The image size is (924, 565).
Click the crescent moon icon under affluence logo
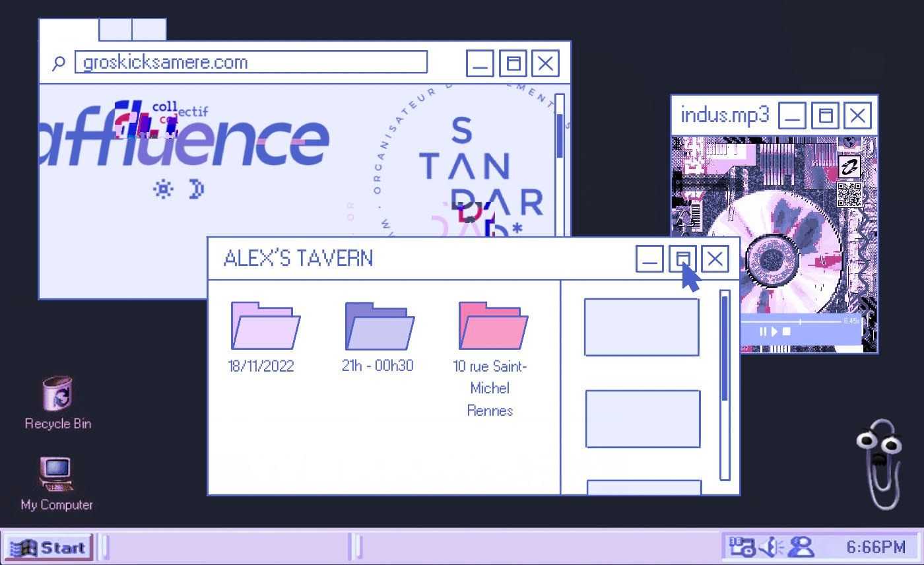[197, 189]
